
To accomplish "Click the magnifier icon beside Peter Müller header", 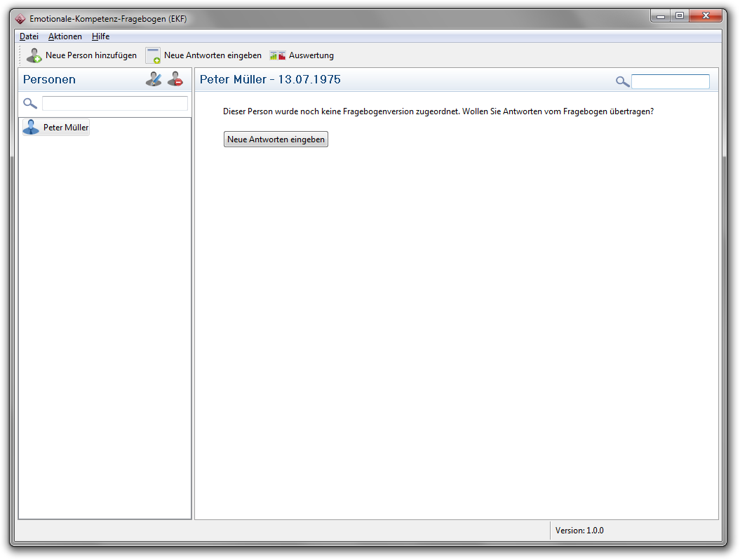I will 622,81.
